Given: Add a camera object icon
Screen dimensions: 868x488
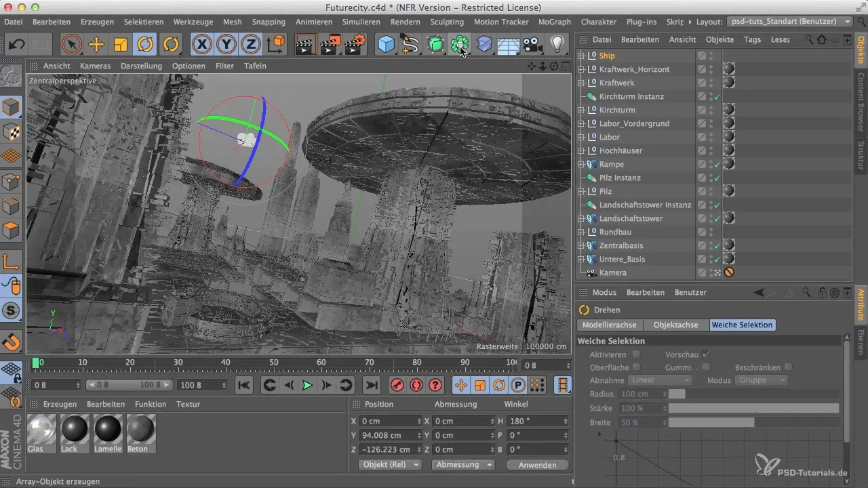Looking at the screenshot, I should click(532, 45).
